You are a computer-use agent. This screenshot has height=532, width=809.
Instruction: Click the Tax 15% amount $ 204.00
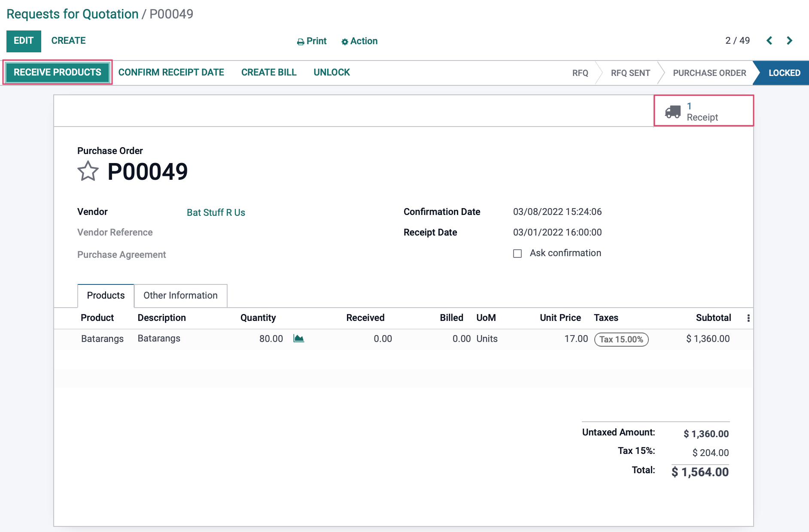711,453
